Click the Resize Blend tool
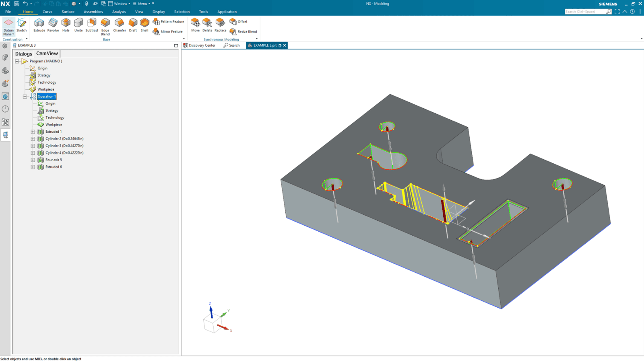This screenshot has width=644, height=362. click(x=243, y=31)
